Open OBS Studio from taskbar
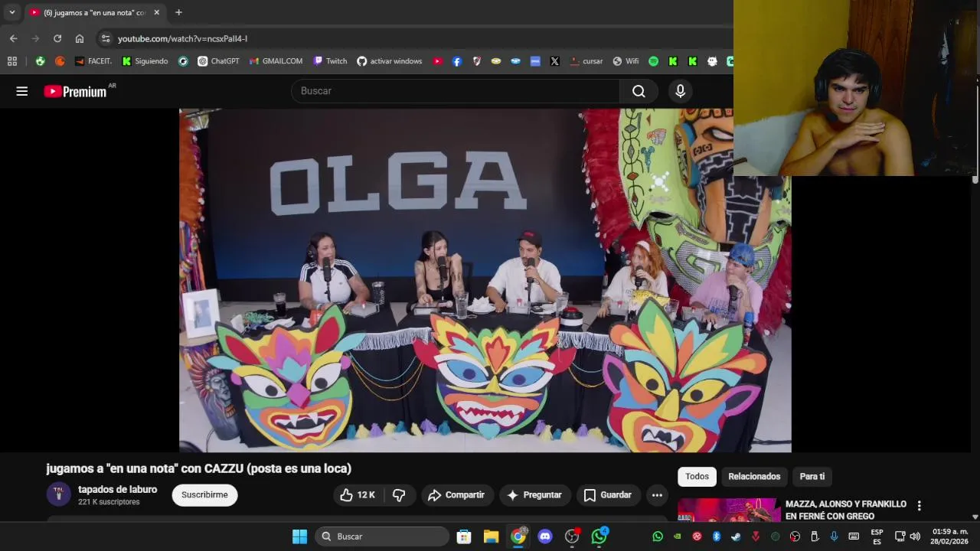The height and width of the screenshot is (551, 980). (572, 536)
